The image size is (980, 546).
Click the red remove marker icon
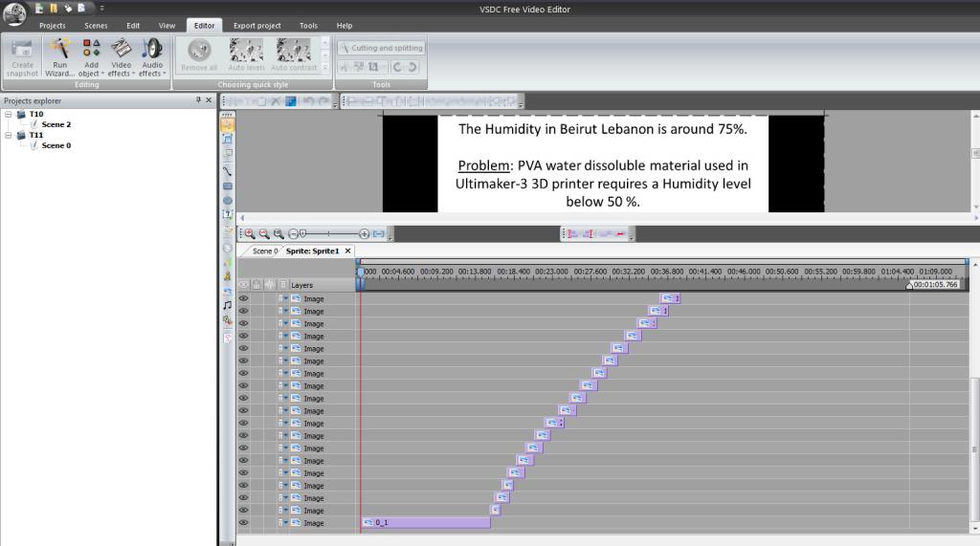[620, 233]
